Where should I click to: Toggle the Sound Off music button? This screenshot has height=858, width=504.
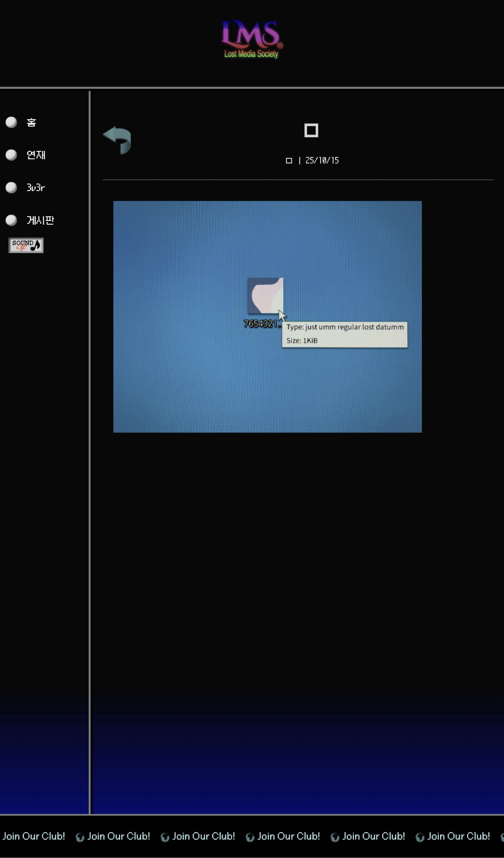tap(26, 245)
